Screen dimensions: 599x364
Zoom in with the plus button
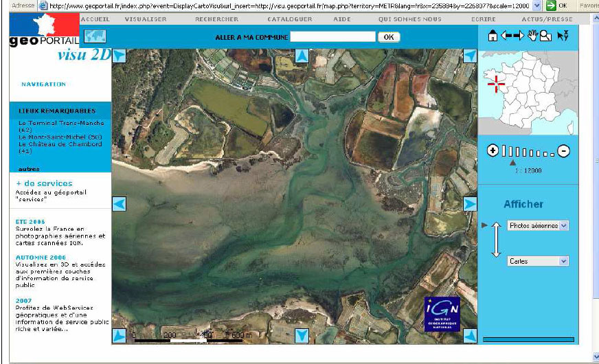[x=493, y=151]
